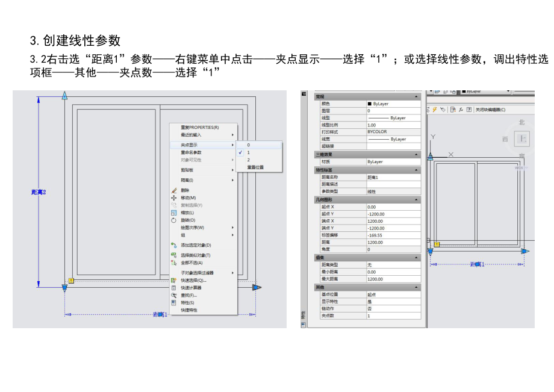Click the 快速计算器 calculator icon
The height and width of the screenshot is (392, 554).
174,288
